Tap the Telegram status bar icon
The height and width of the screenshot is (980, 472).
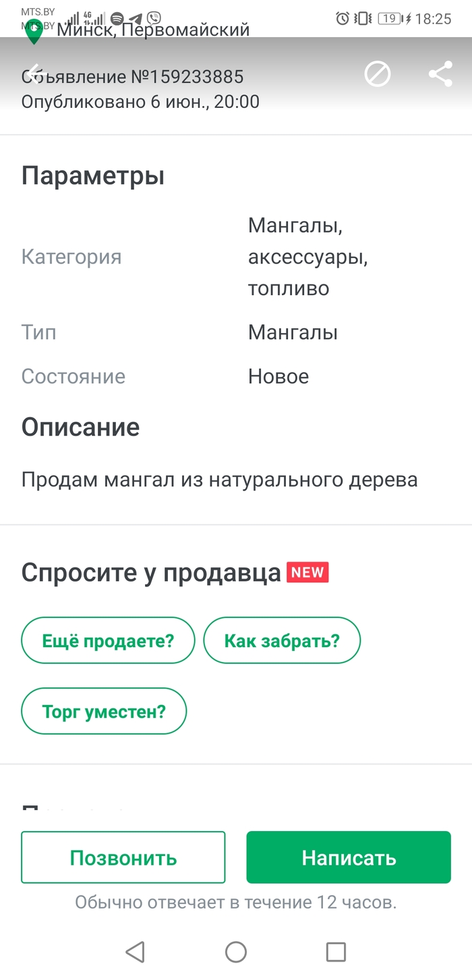pos(136,19)
